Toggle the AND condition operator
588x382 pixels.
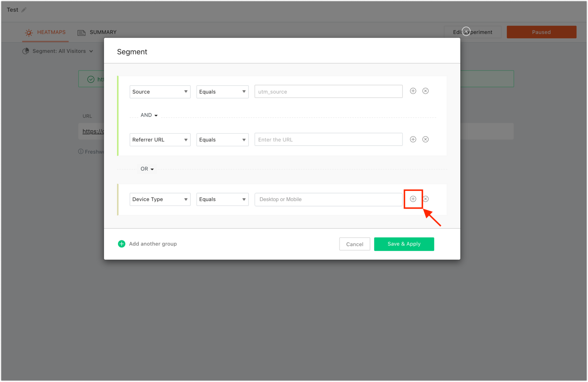[x=149, y=115]
